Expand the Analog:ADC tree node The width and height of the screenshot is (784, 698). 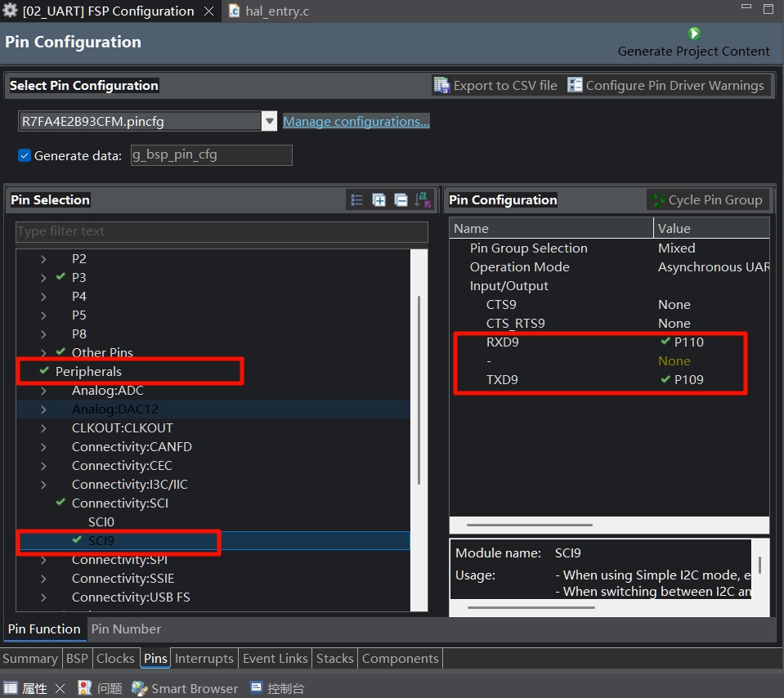(x=43, y=391)
